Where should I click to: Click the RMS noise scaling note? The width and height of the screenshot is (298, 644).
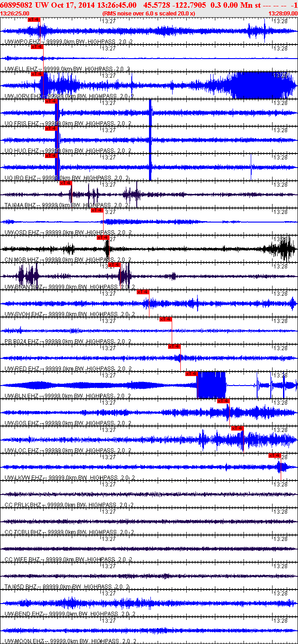(x=149, y=14)
